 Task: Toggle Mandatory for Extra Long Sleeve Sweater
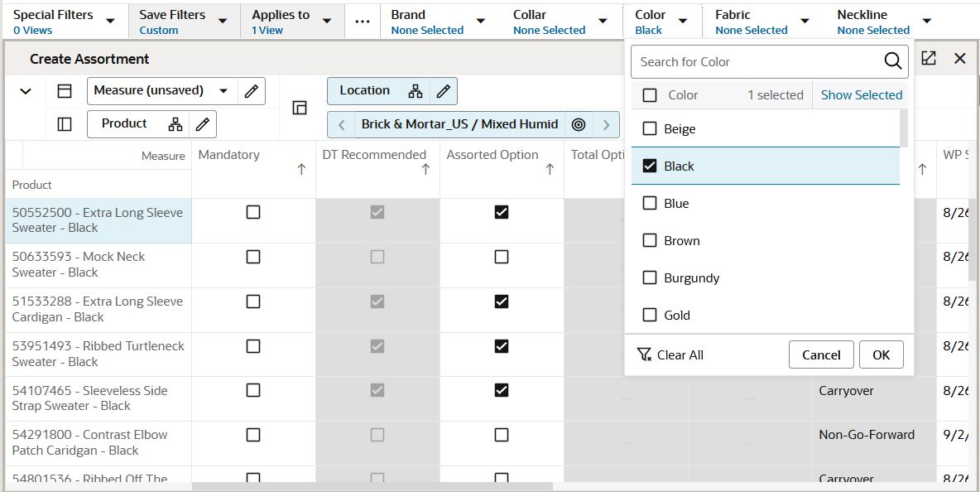253,212
